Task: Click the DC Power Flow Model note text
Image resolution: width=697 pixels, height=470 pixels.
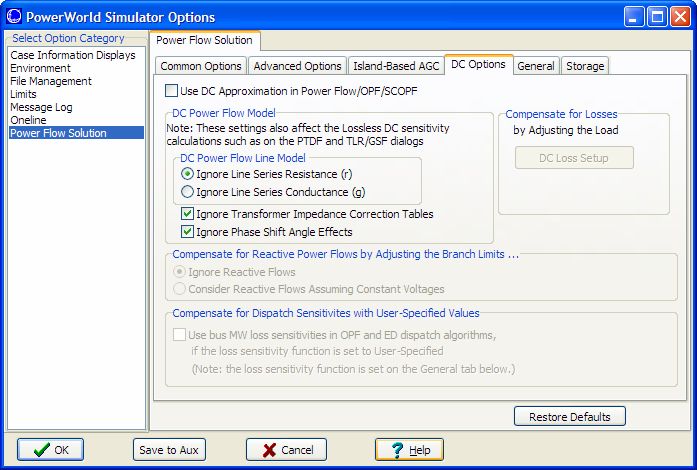Action: click(x=308, y=134)
